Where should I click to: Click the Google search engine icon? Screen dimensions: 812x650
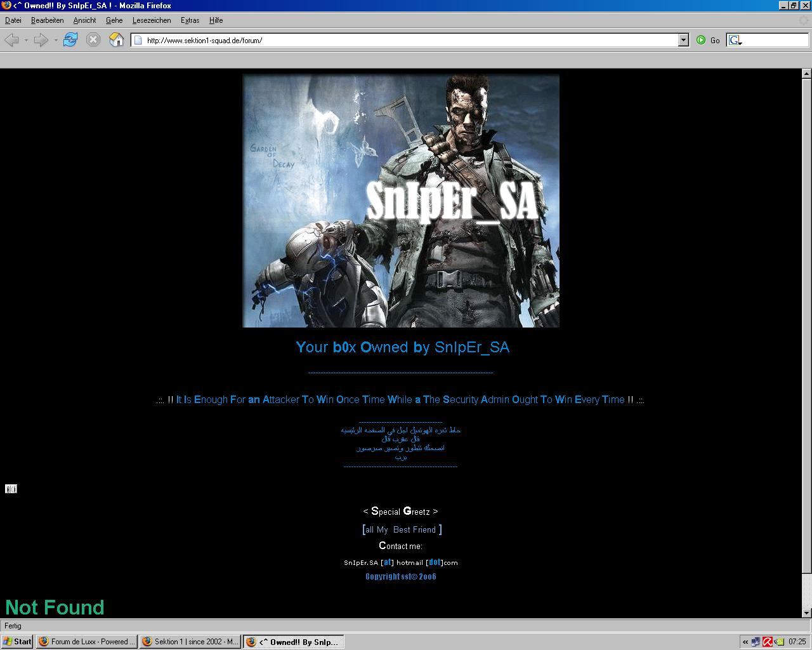[x=734, y=40]
